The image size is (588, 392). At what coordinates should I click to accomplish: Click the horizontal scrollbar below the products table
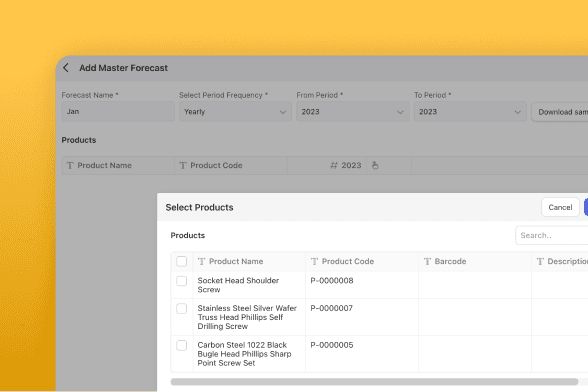tap(374, 382)
